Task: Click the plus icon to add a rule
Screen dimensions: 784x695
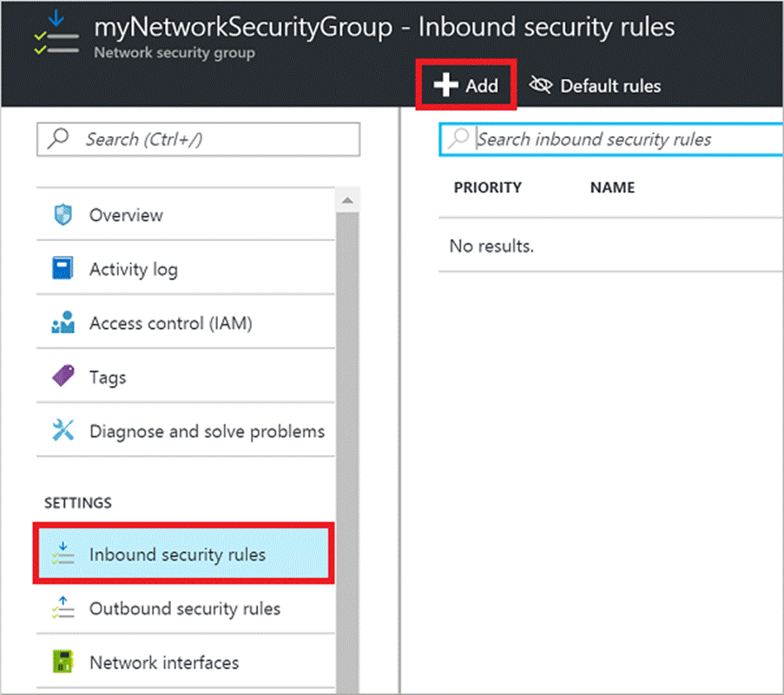Action: pyautogui.click(x=446, y=85)
